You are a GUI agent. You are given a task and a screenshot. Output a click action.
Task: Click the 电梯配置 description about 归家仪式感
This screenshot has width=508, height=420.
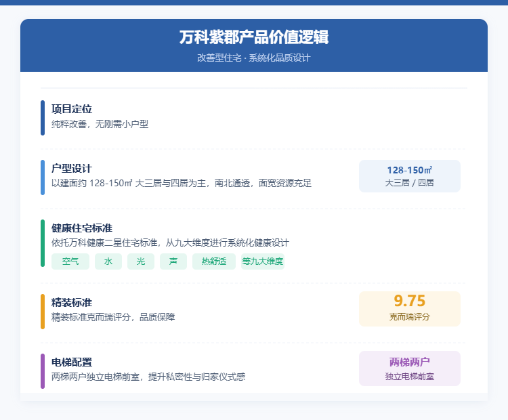point(148,377)
